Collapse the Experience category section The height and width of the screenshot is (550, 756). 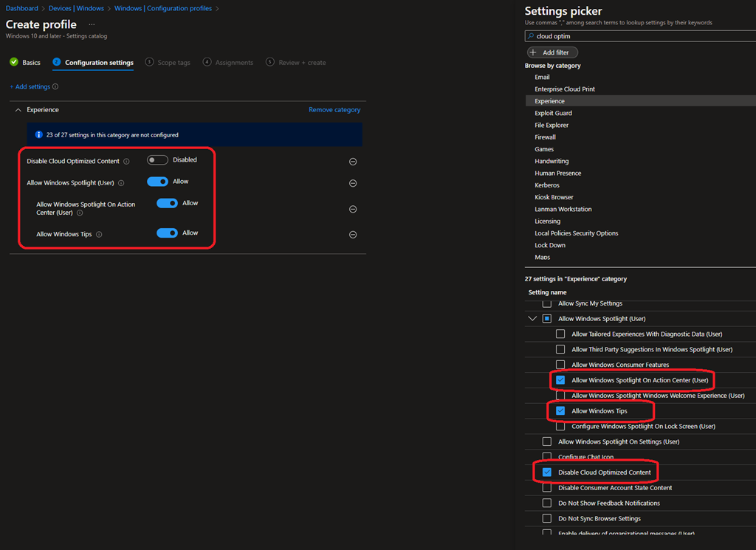click(18, 110)
